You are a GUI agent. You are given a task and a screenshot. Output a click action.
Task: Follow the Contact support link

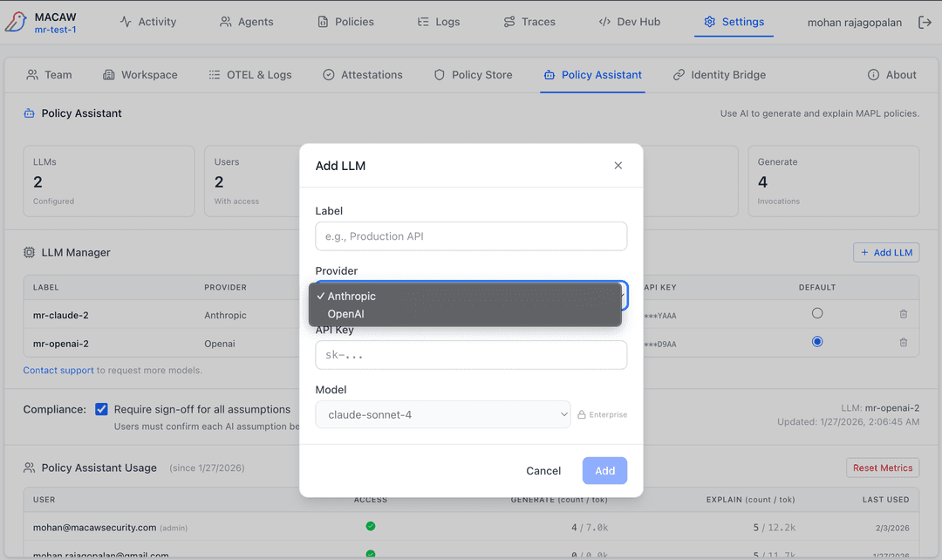pyautogui.click(x=58, y=370)
